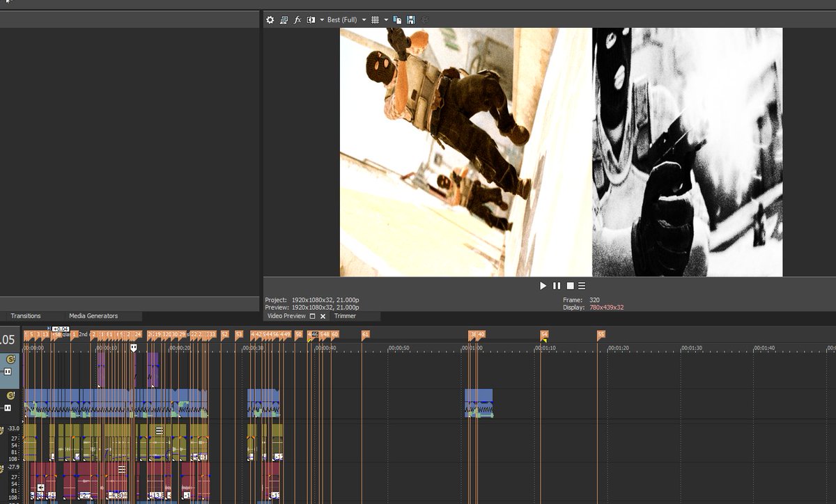Open Split Screen View dropdown arrow
Viewport: 836px width, 504px height.
321,20
